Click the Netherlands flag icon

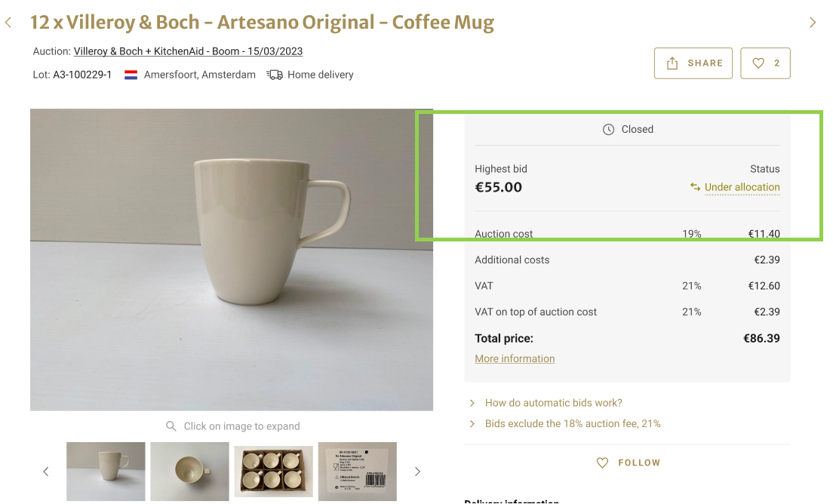pos(131,75)
